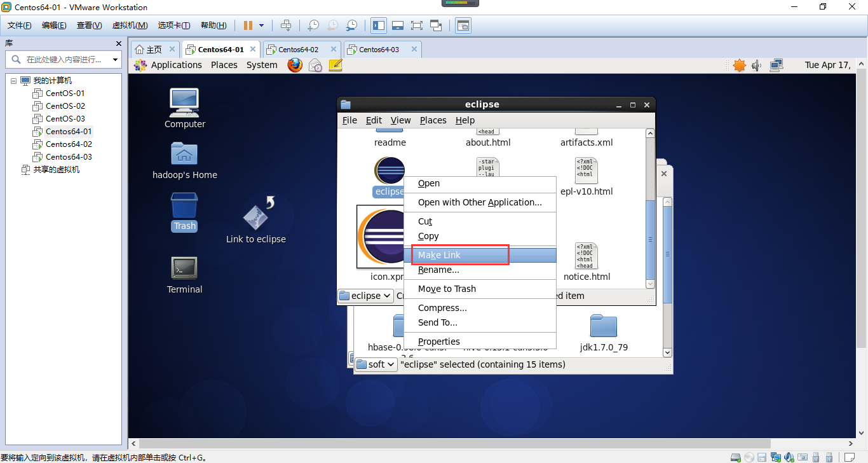Select the Terminal desktop launcher
Image resolution: width=868 pixels, height=463 pixels.
pos(184,275)
